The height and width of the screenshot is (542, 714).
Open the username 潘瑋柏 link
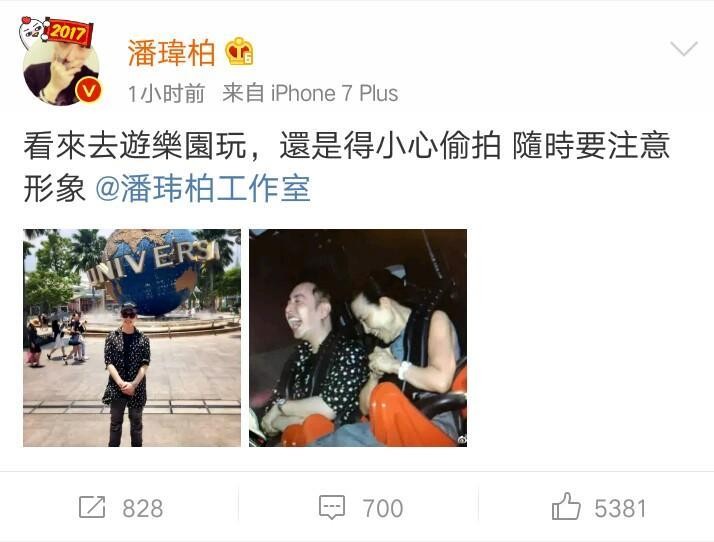[x=171, y=52]
